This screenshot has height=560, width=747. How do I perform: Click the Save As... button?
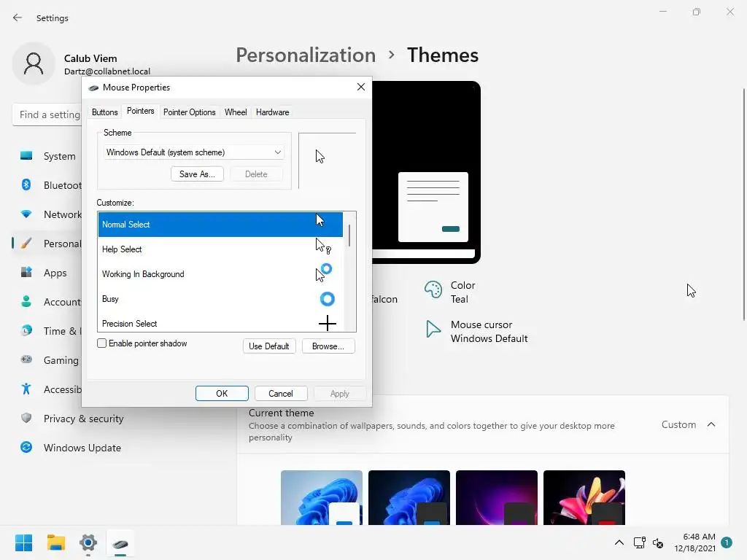click(x=197, y=174)
